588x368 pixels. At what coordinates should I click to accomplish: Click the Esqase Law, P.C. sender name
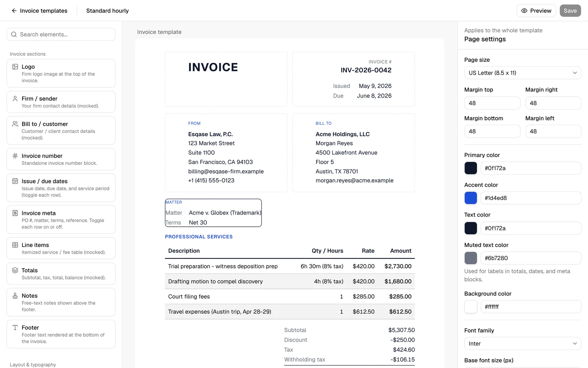(x=211, y=134)
